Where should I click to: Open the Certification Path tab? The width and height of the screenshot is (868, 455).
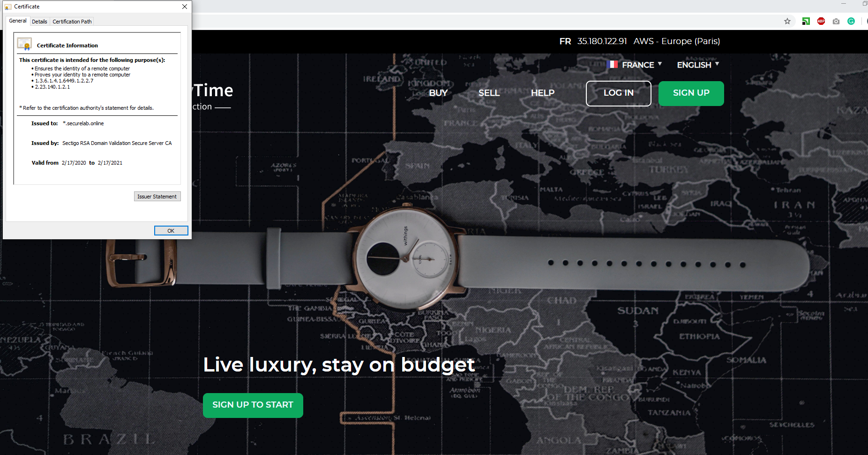tap(72, 22)
